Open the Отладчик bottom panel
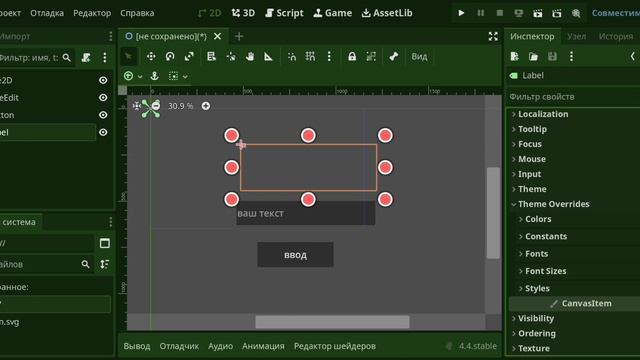 click(179, 346)
